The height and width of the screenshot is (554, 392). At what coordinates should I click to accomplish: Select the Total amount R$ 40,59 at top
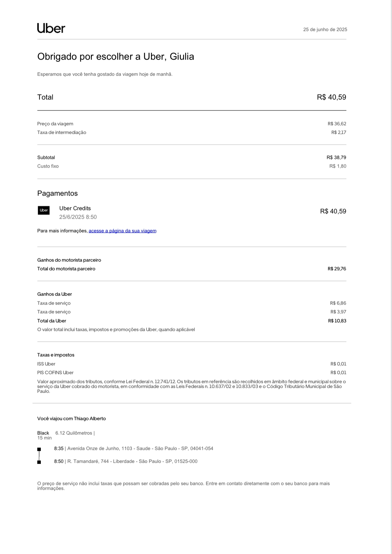(331, 97)
